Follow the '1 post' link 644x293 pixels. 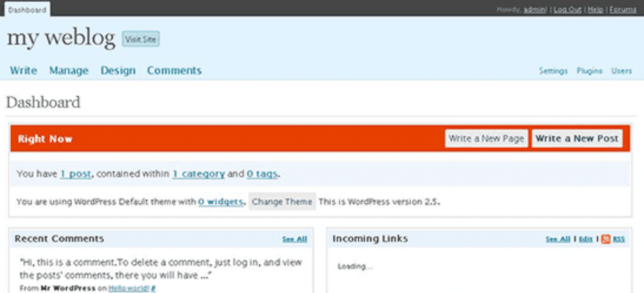tap(75, 174)
